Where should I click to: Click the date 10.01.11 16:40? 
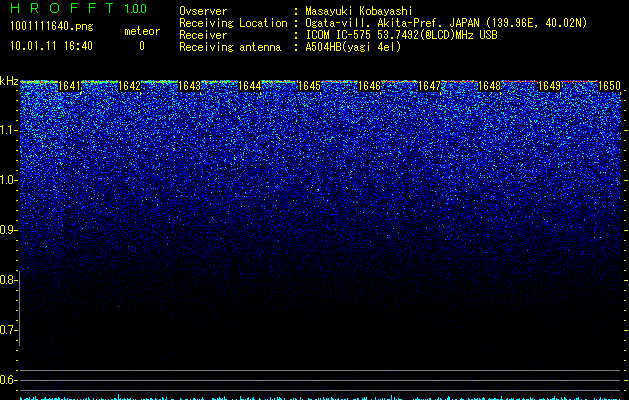pyautogui.click(x=51, y=46)
